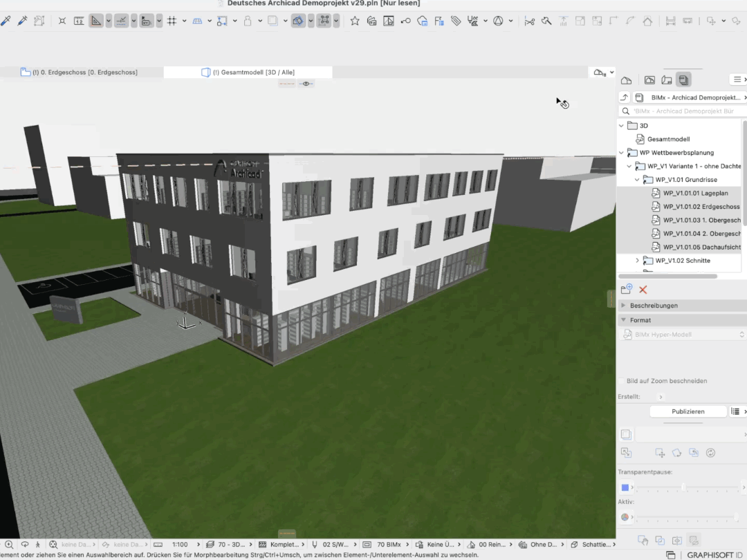
Task: Switch to the 0. Erdgeschoss tab
Action: coord(82,73)
